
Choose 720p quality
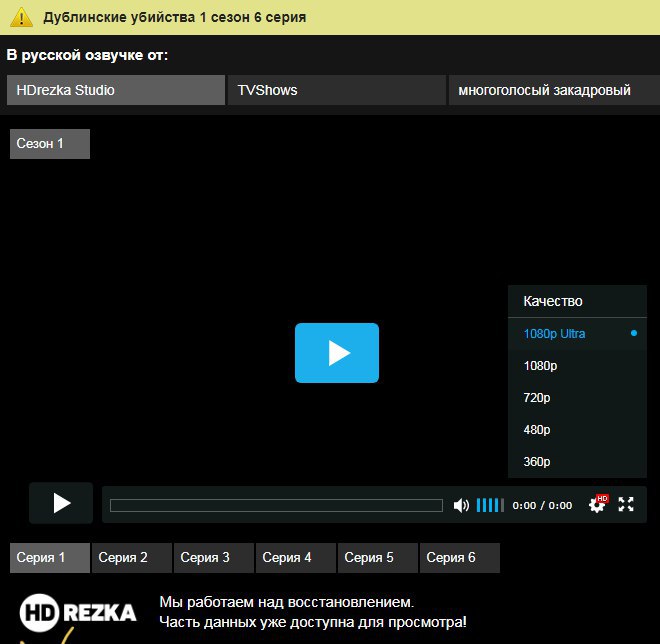(577, 398)
